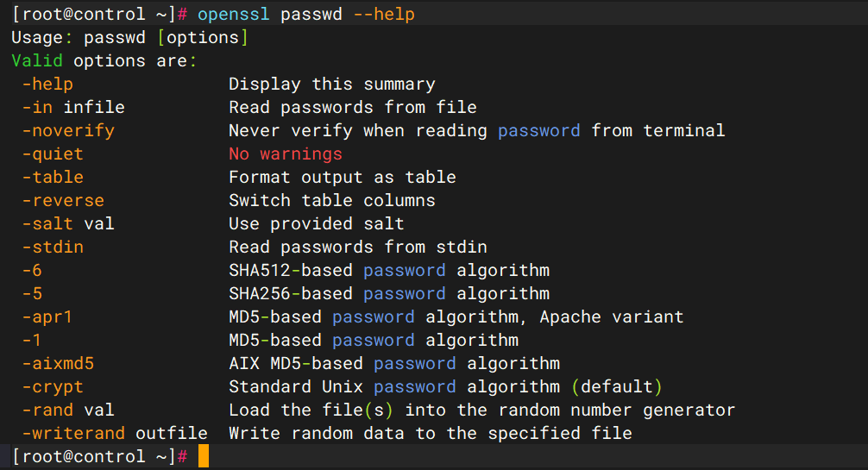Click the "-apr1" option flag
This screenshot has height=470, width=868.
tap(47, 317)
